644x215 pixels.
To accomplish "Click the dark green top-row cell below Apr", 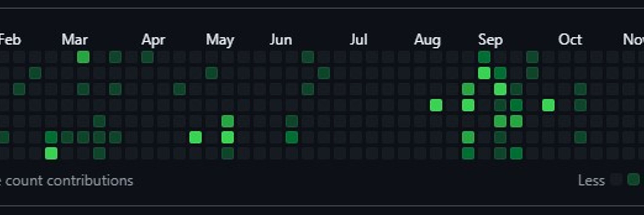I will (147, 57).
